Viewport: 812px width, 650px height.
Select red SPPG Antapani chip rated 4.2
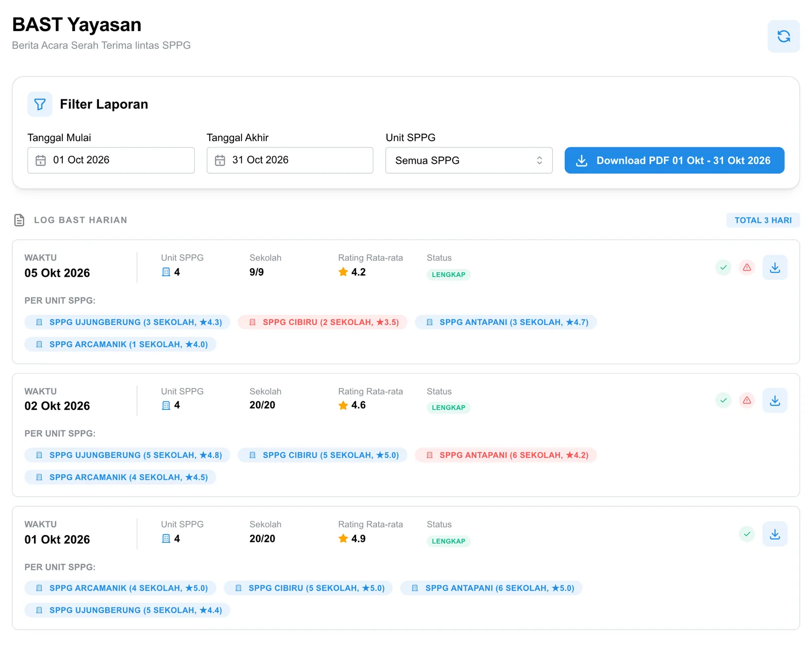click(505, 456)
